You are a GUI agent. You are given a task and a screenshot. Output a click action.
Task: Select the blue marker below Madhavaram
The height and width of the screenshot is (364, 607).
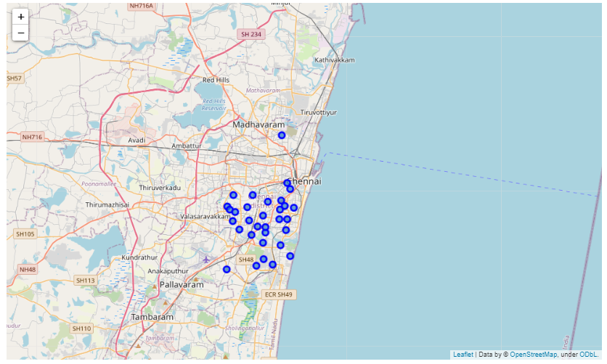point(282,136)
